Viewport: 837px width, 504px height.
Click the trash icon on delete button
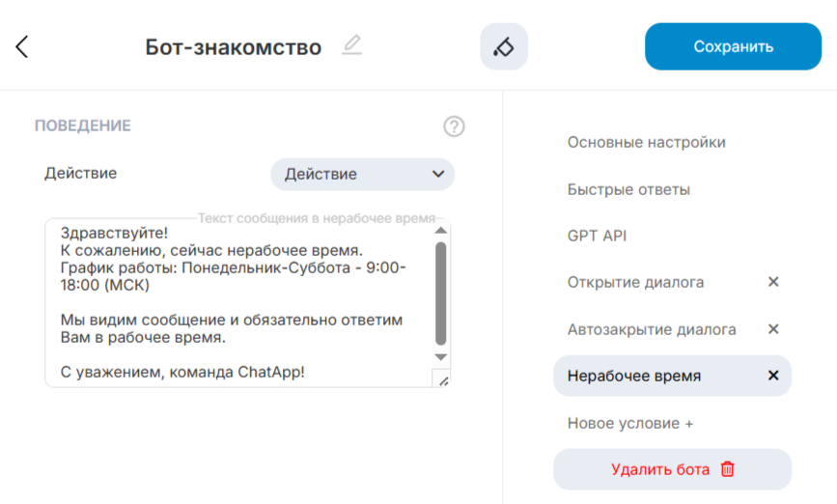pos(728,469)
